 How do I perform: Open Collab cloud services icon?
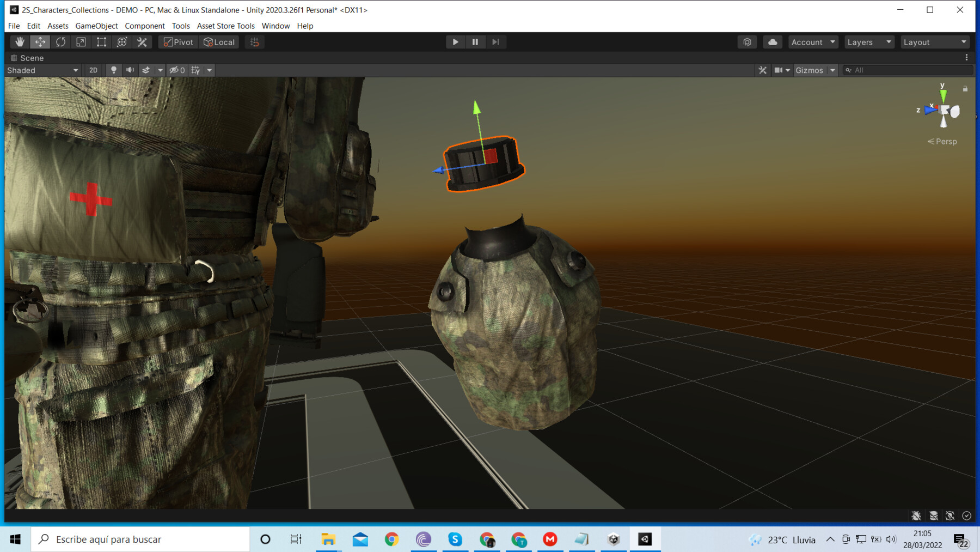(x=773, y=42)
